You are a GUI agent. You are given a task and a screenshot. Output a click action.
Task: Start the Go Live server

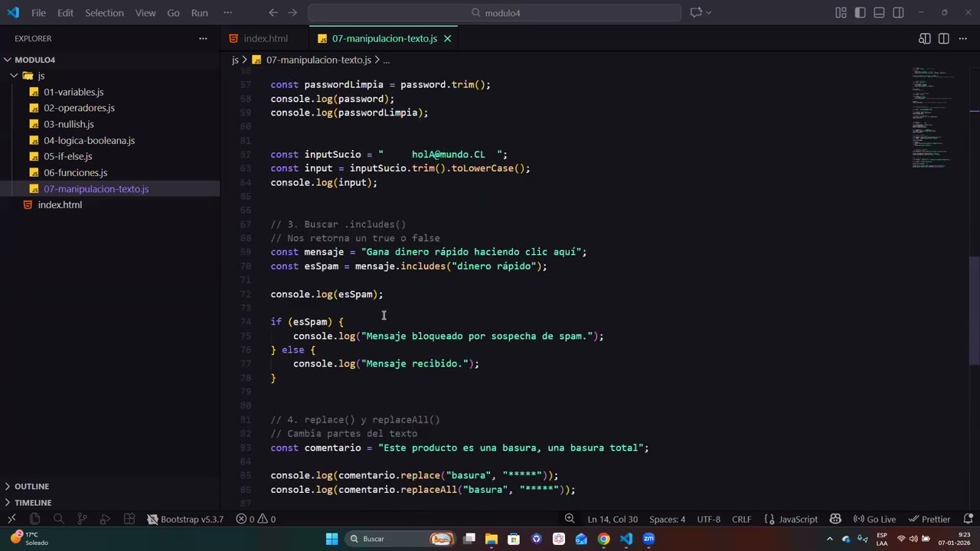874,519
